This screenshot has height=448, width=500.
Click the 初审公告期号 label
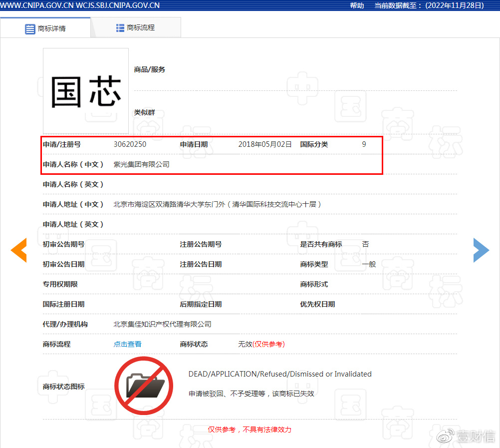coord(63,244)
